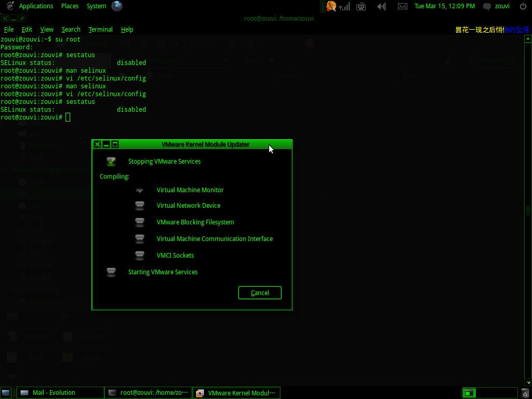Viewport: 532px width, 399px height.
Task: Open the clock showing Tue Mar 15, 12:09 PM
Action: click(445, 6)
